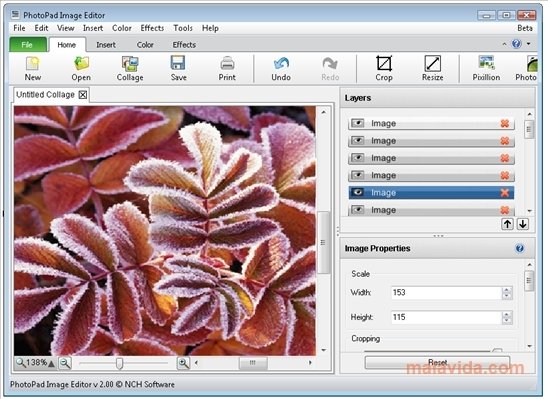
Task: Decrease Height with the stepper down arrow
Action: pos(507,320)
